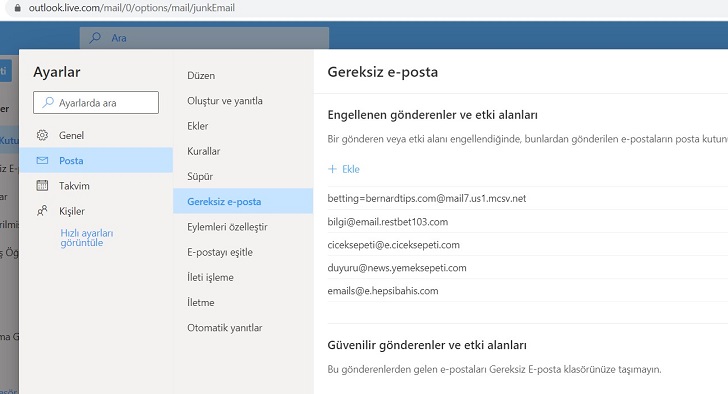Click the gear icon beside Genel
The height and width of the screenshot is (394, 728).
tap(42, 135)
